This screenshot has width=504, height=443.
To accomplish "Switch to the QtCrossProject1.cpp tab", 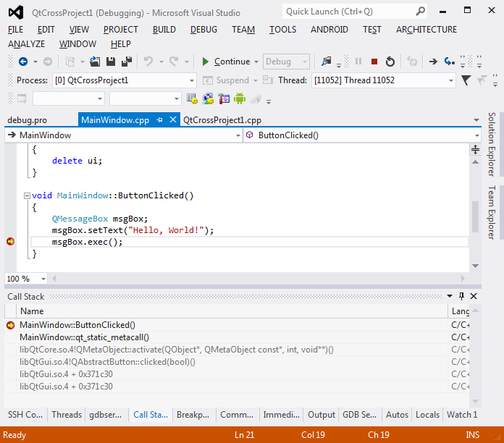I will click(222, 120).
